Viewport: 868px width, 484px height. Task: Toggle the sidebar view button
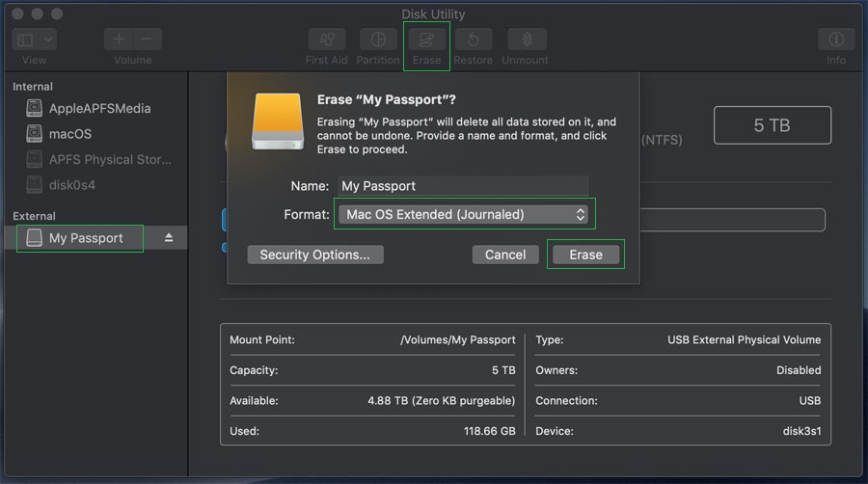[x=26, y=40]
